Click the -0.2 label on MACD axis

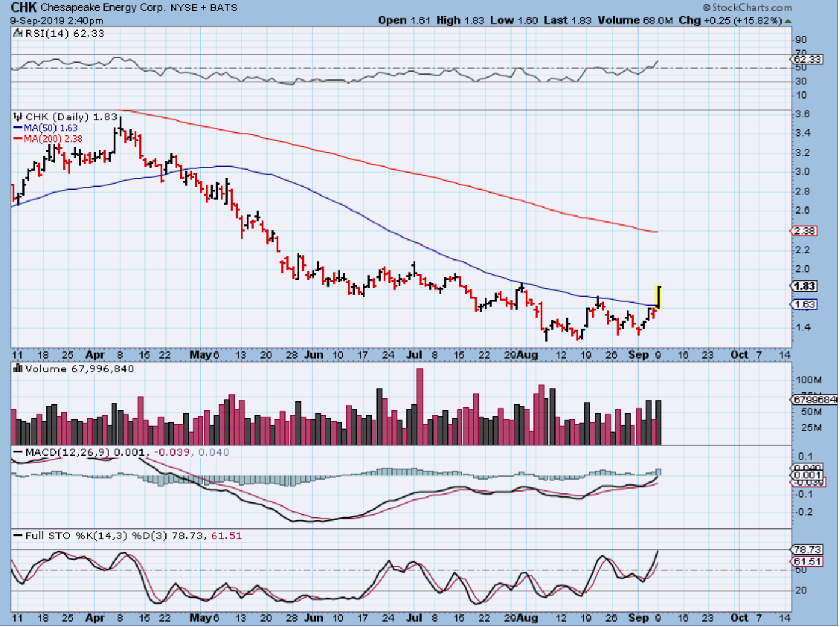(804, 512)
